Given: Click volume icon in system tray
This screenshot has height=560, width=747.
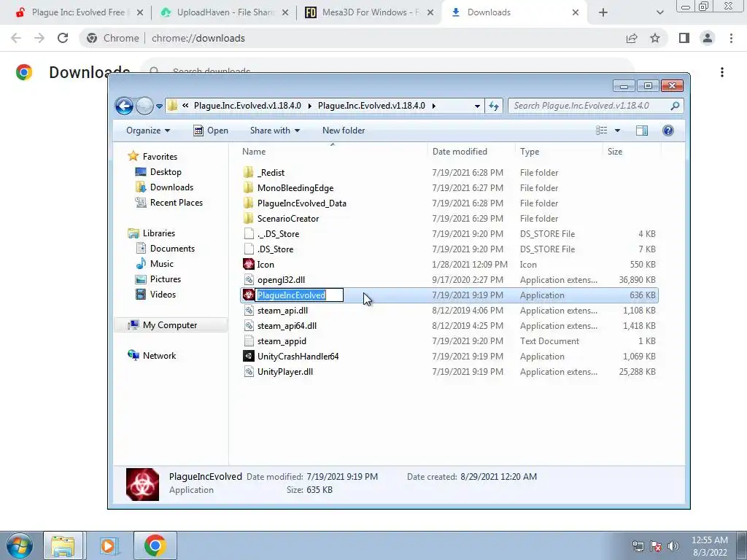Looking at the screenshot, I should click(x=673, y=546).
